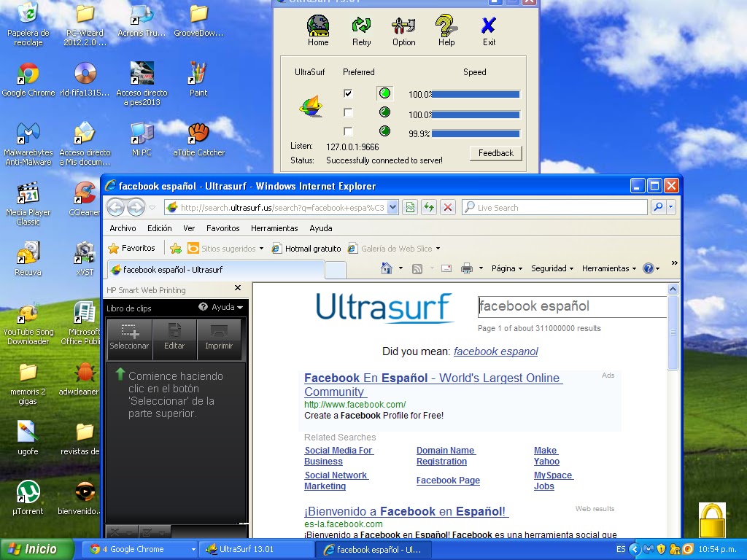Open UltraSurf Help
This screenshot has height=560, width=747.
[x=446, y=30]
